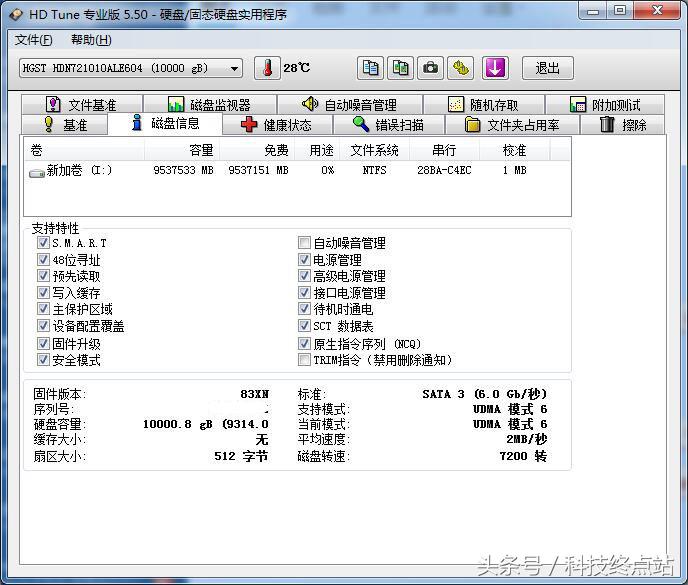Screen dimensions: 688x585
Task: Toggle the 电源管理 checkbox
Action: pos(304,259)
